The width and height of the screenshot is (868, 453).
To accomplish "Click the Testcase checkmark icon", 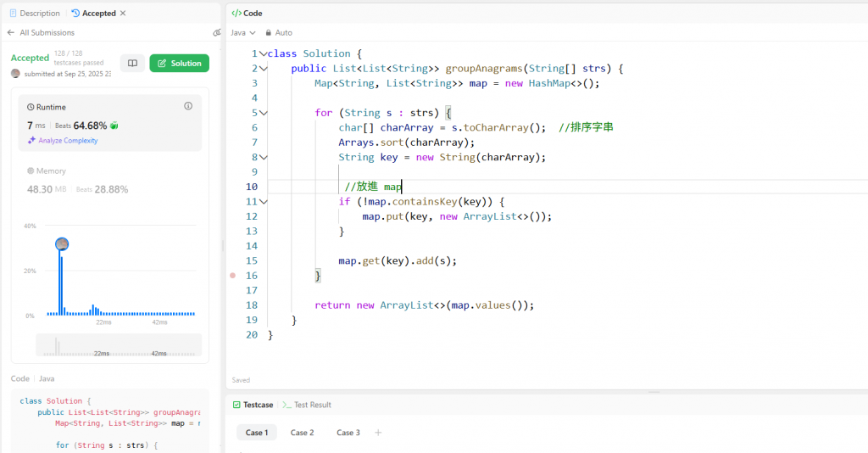I will [x=236, y=405].
